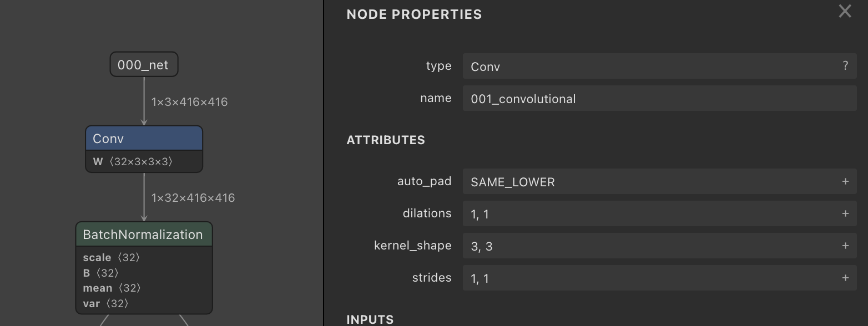868x326 pixels.
Task: Click the question mark help icon beside Conv type
Action: [845, 65]
